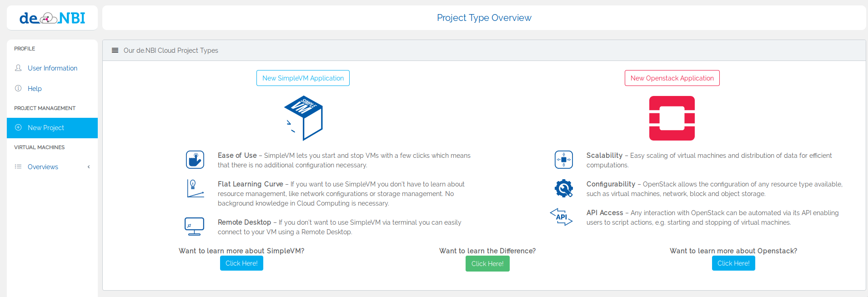
Task: Click the Scalability arrows icon
Action: pos(564,160)
